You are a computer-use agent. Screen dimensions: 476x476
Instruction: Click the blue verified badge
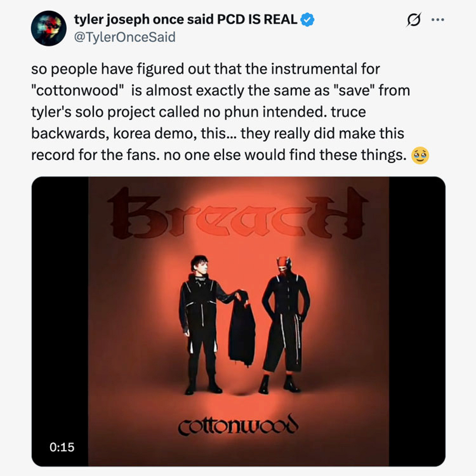click(x=307, y=20)
